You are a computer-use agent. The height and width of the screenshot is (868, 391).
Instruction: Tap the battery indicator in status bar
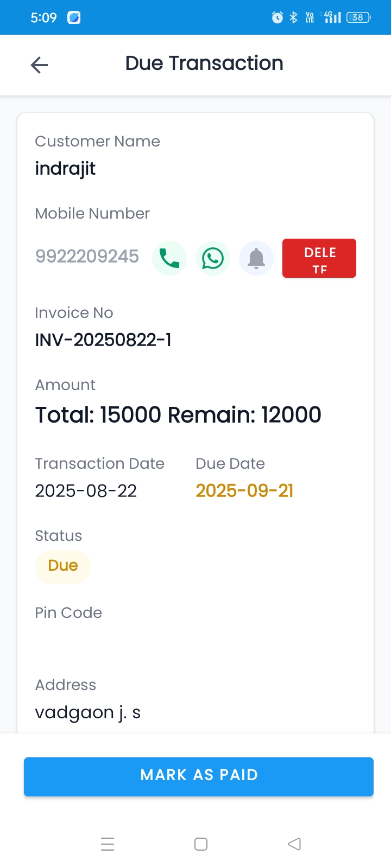358,17
